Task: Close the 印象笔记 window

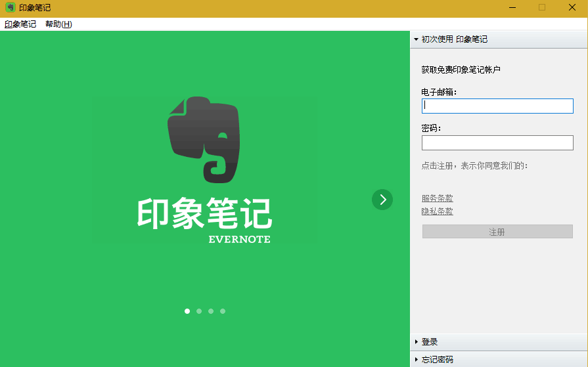Action: point(572,7)
